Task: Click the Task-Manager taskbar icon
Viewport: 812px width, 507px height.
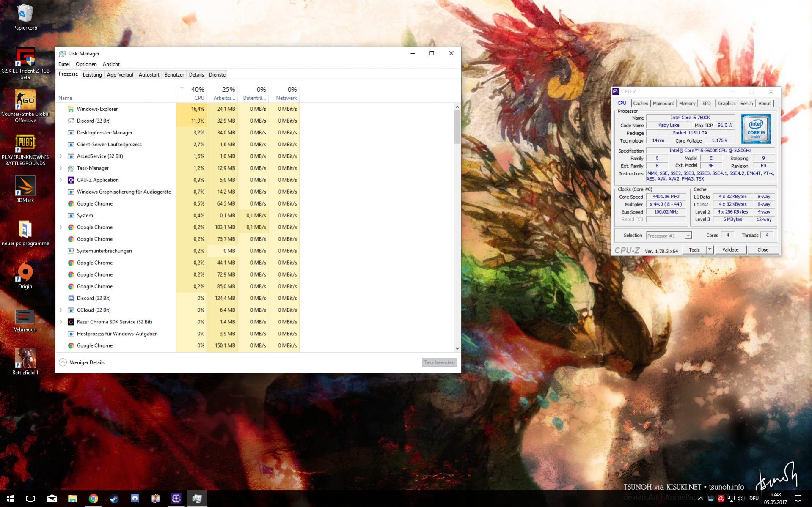Action: [x=197, y=499]
